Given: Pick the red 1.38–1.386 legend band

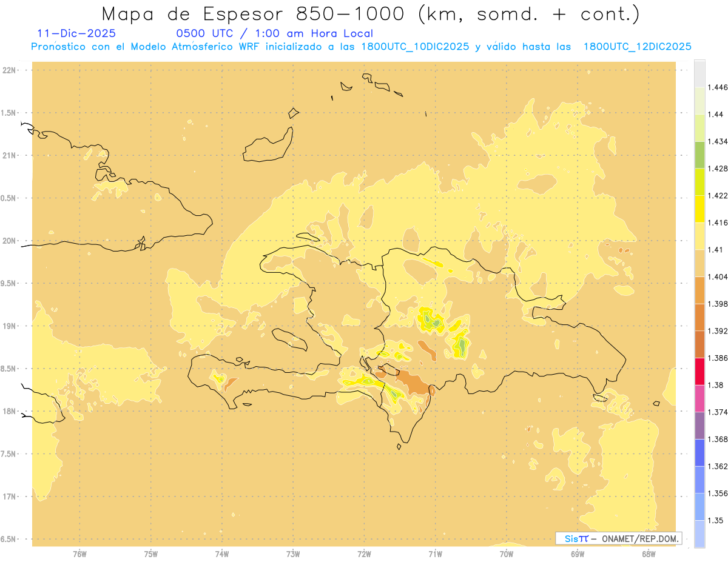Looking at the screenshot, I should (x=699, y=371).
